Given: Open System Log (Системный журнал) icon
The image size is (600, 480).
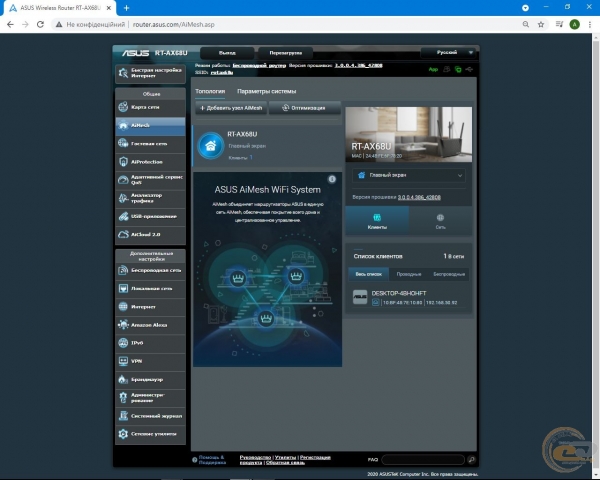Looking at the screenshot, I should click(x=123, y=416).
